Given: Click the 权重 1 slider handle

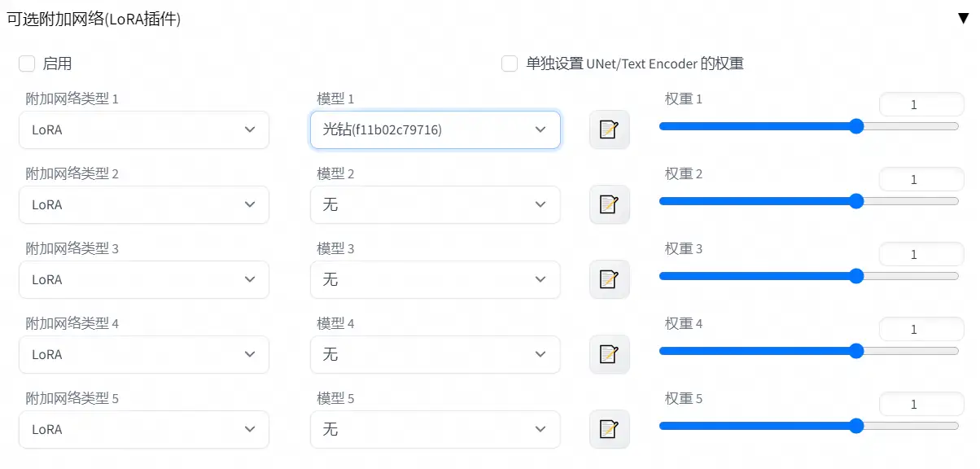Looking at the screenshot, I should [856, 126].
